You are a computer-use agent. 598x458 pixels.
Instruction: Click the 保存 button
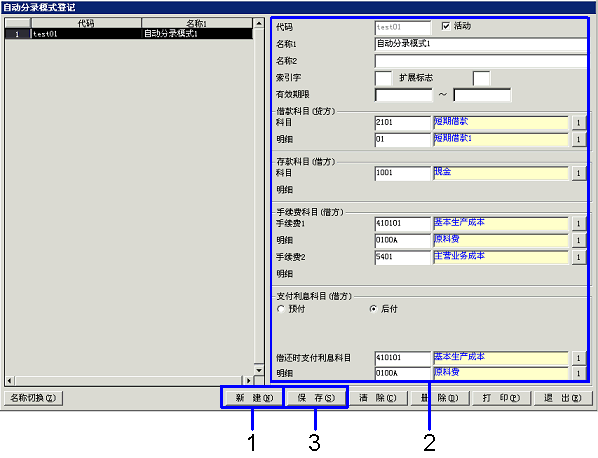click(316, 398)
